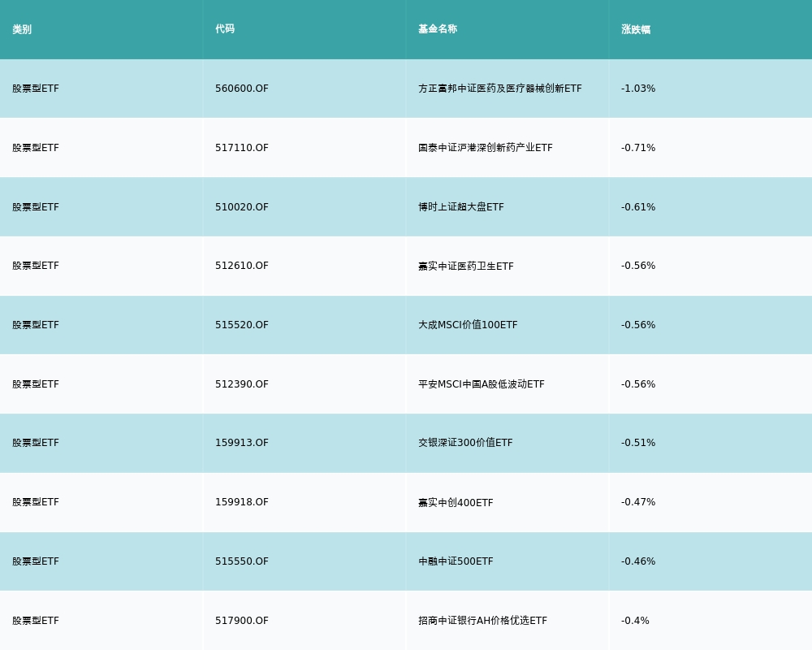The width and height of the screenshot is (812, 650).
Task: Click -0.56% in the 512610.OF row
Action: tap(638, 266)
